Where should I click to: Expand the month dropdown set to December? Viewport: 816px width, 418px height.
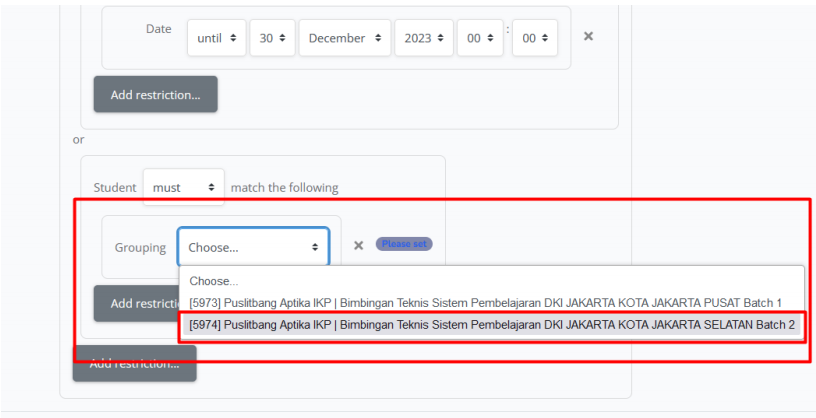345,38
